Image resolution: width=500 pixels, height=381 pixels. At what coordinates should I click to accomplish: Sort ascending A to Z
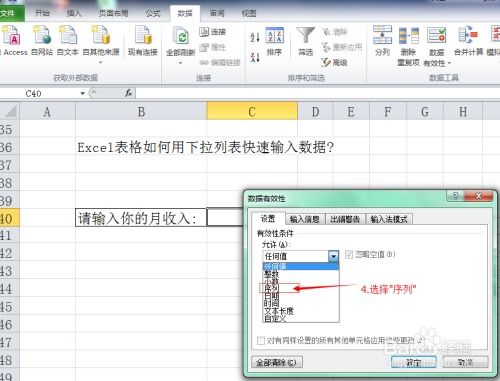[255, 37]
